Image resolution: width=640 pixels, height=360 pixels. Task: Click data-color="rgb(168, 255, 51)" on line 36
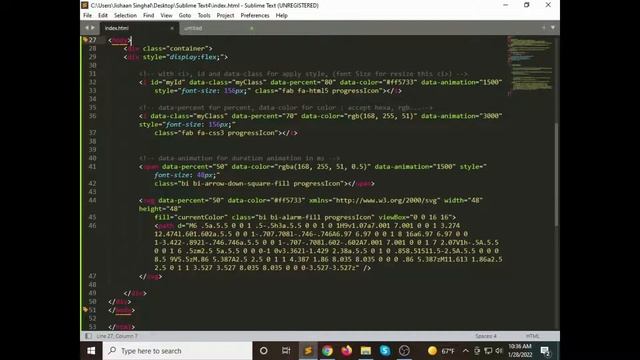point(359,116)
